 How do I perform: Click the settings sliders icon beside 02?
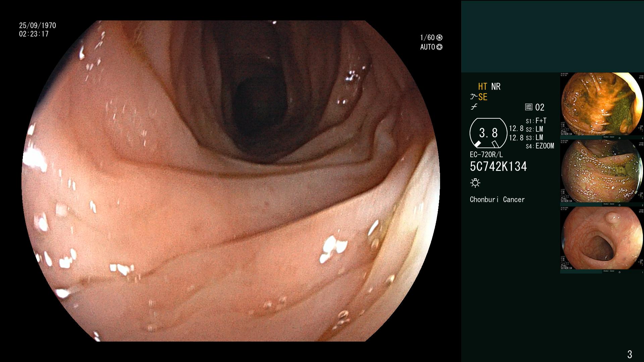point(529,107)
